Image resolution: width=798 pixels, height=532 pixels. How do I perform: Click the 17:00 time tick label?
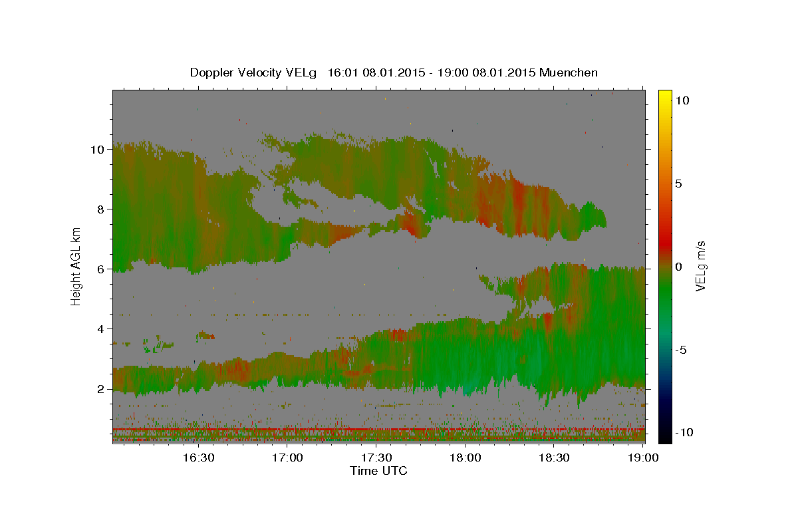pyautogui.click(x=288, y=458)
